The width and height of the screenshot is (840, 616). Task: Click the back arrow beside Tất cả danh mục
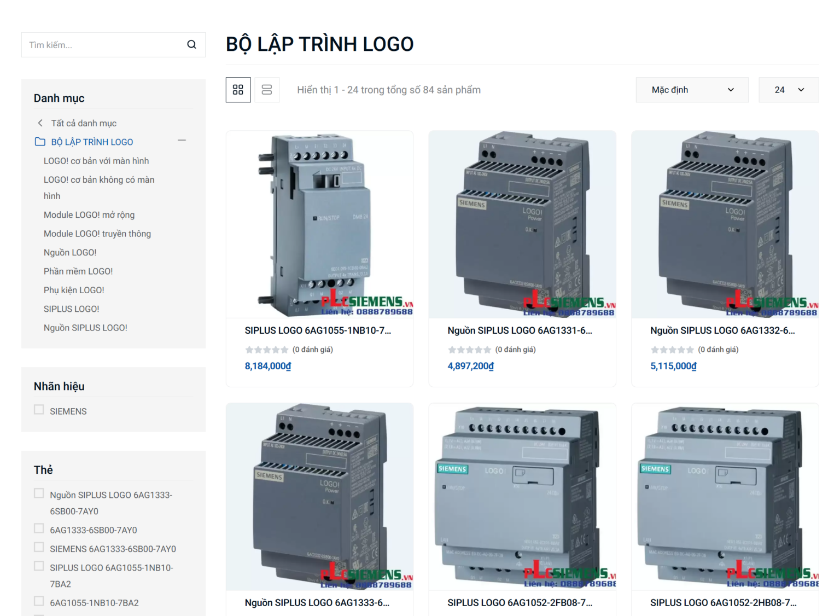pyautogui.click(x=40, y=123)
